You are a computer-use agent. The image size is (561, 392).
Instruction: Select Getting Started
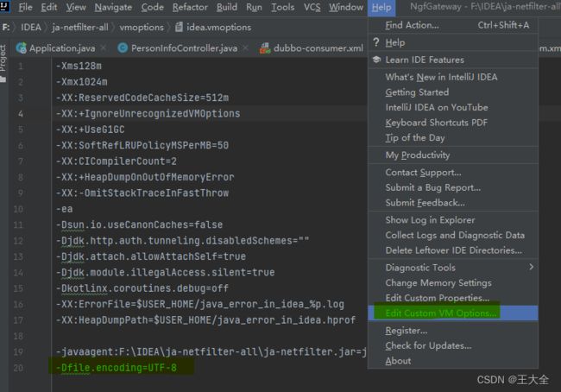point(453,92)
